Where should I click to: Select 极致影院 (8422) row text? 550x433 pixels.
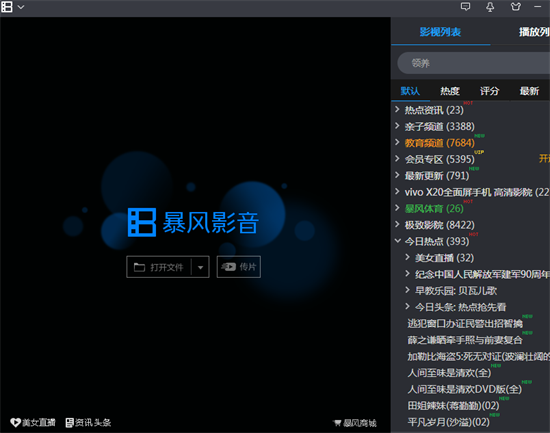(440, 225)
